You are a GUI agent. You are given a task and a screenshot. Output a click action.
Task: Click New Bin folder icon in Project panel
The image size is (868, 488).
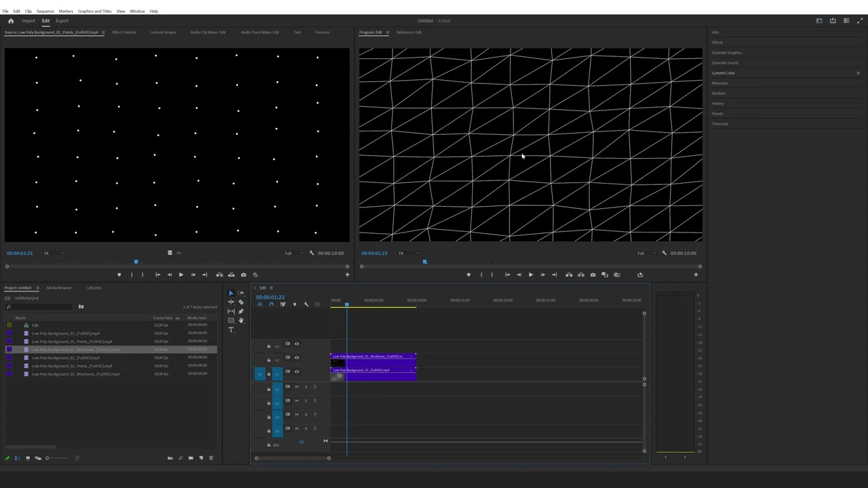point(191,458)
